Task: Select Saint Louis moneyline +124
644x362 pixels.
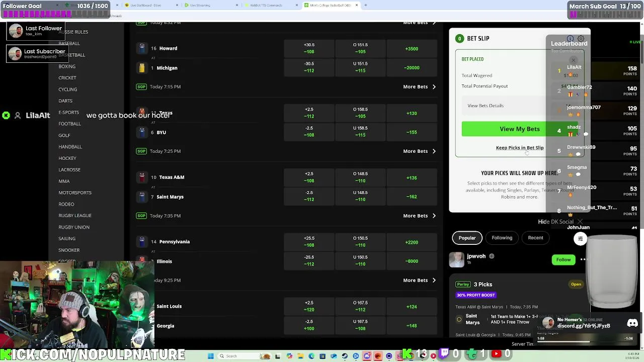Action: pos(412,307)
